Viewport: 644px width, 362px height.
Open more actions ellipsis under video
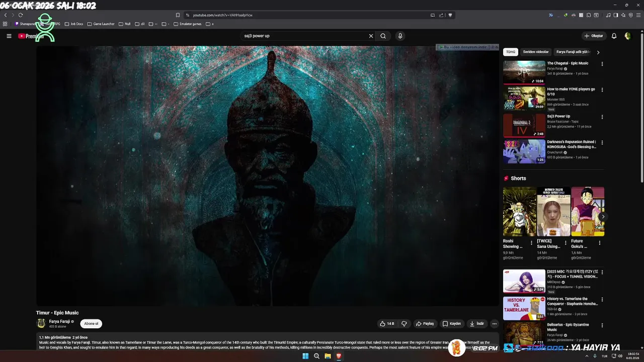click(494, 324)
